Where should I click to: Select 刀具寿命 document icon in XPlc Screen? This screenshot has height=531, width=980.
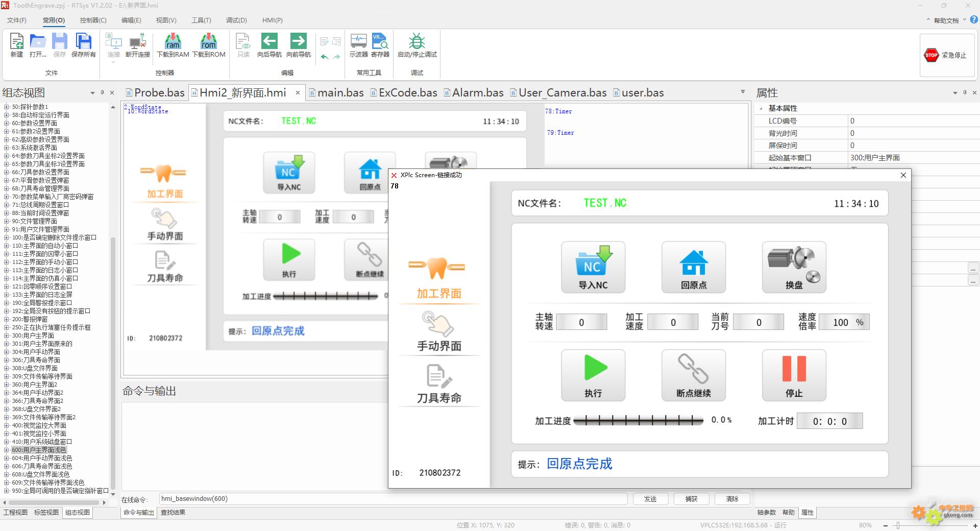click(x=438, y=384)
